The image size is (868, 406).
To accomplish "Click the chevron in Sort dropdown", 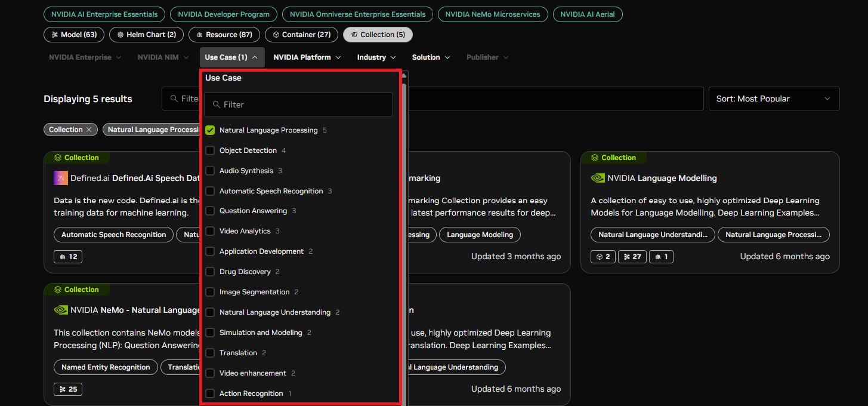I will coord(827,99).
